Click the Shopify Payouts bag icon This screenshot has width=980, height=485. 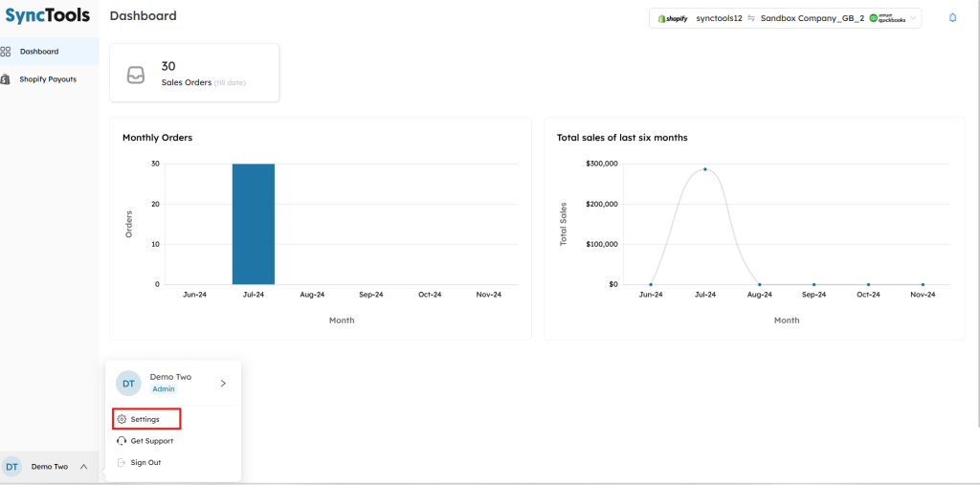coord(6,79)
